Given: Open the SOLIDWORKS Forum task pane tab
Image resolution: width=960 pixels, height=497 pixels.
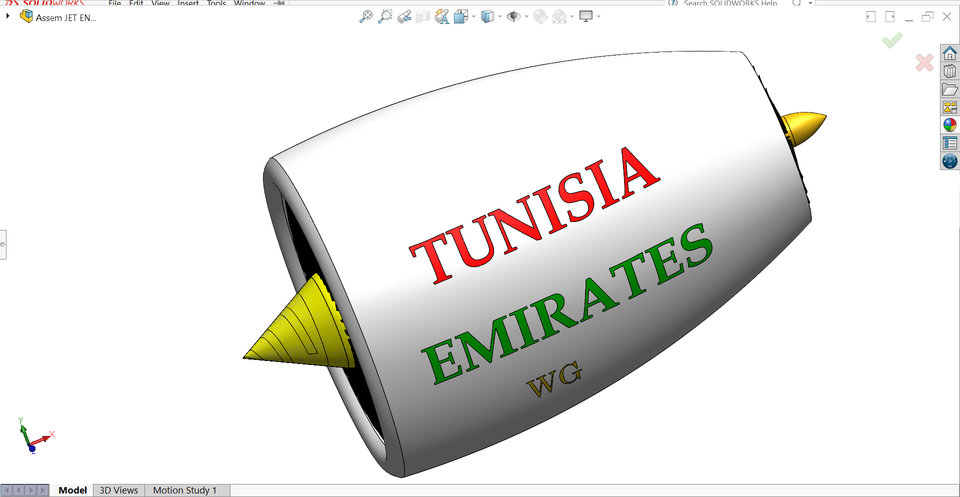Looking at the screenshot, I should [x=950, y=161].
